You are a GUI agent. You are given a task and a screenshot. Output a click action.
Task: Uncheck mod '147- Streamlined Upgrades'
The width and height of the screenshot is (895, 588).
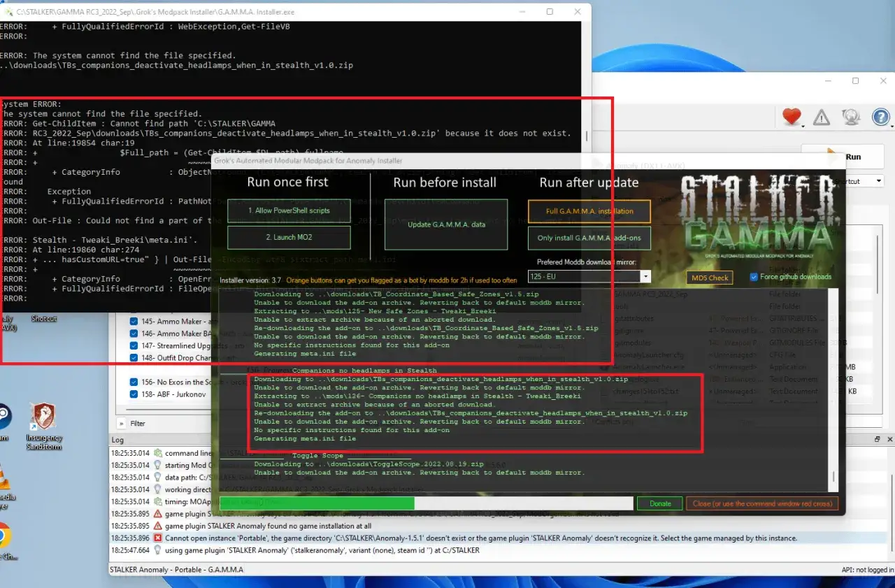[134, 345]
